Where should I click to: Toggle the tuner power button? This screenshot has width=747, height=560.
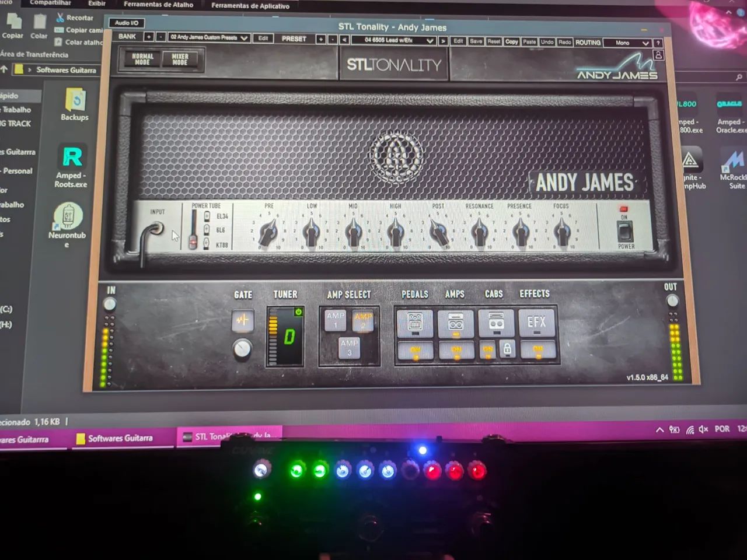coord(298,312)
